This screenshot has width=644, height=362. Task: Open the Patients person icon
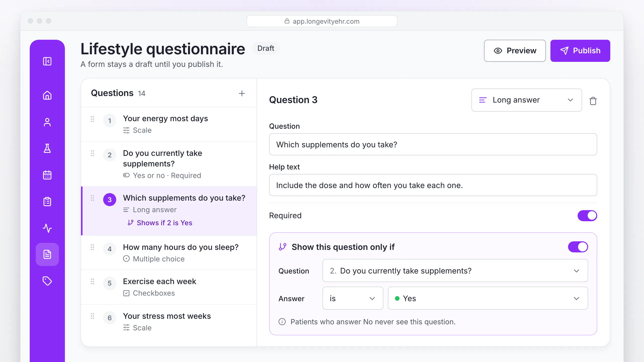click(x=47, y=122)
